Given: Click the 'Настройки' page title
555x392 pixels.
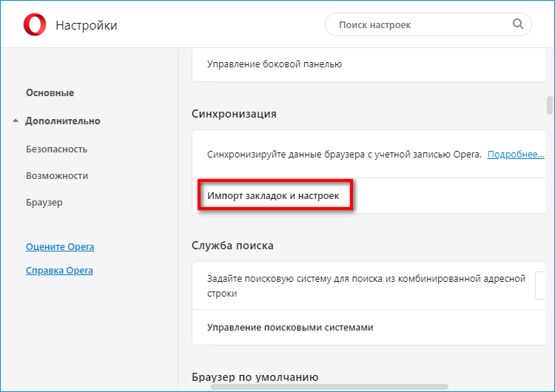Looking at the screenshot, I should pos(86,26).
